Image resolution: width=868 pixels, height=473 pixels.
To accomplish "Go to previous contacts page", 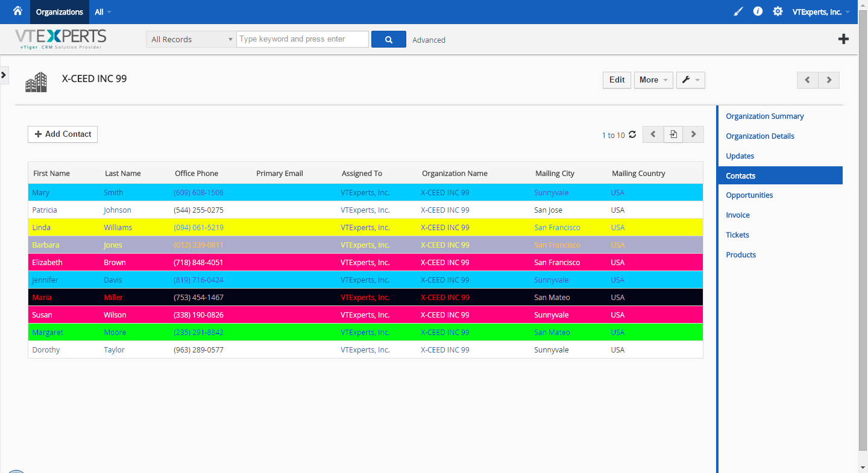I will click(x=653, y=134).
